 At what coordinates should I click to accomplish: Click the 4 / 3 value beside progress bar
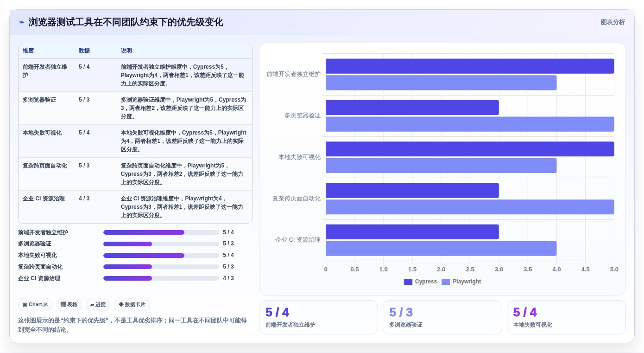click(228, 278)
